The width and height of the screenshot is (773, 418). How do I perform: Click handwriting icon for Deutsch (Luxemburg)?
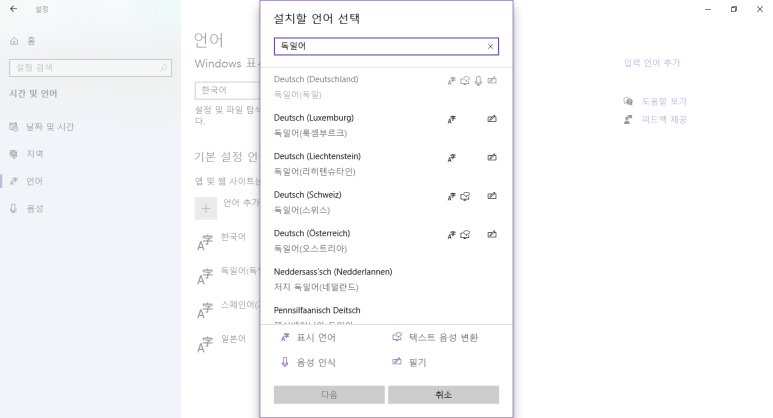pyautogui.click(x=492, y=119)
